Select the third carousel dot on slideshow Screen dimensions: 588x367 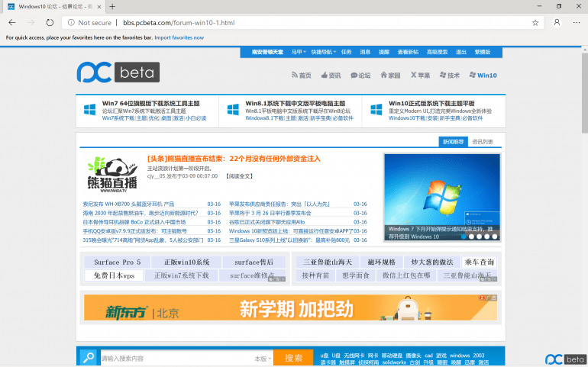click(x=479, y=237)
